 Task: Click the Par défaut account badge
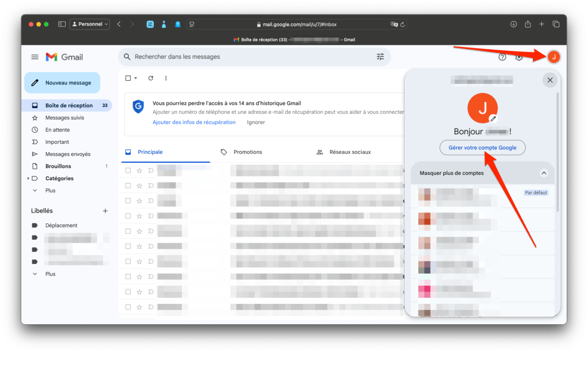[536, 193]
